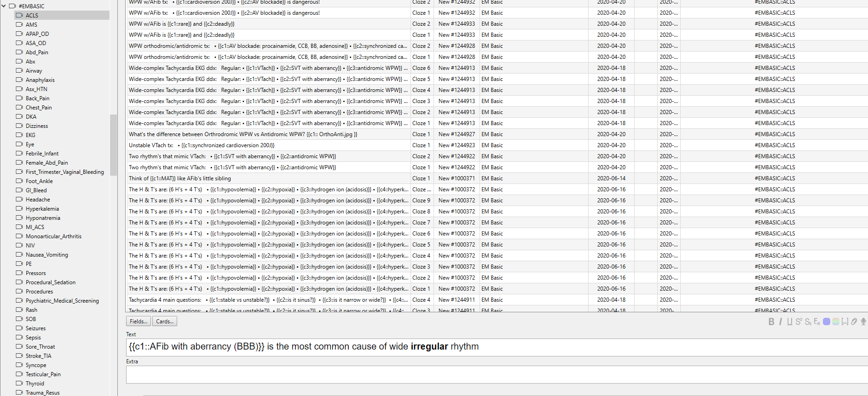
Task: Select the Chest_Pain tag in sidebar
Action: point(39,108)
